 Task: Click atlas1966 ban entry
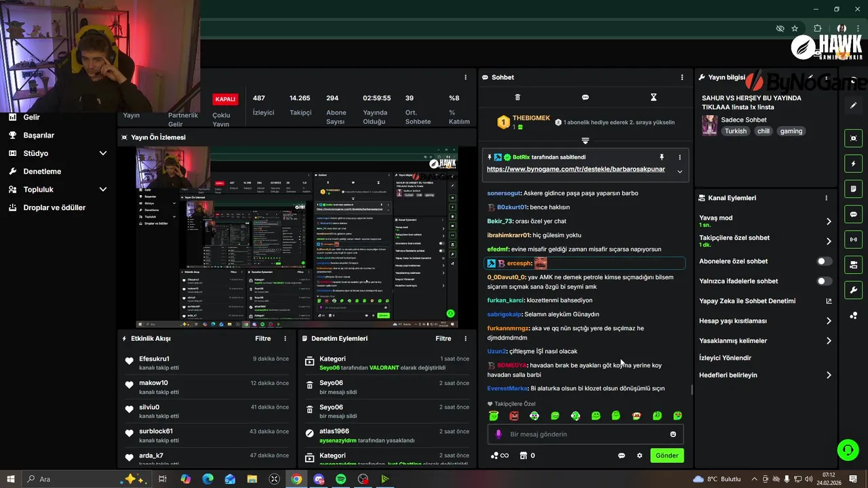(x=387, y=435)
